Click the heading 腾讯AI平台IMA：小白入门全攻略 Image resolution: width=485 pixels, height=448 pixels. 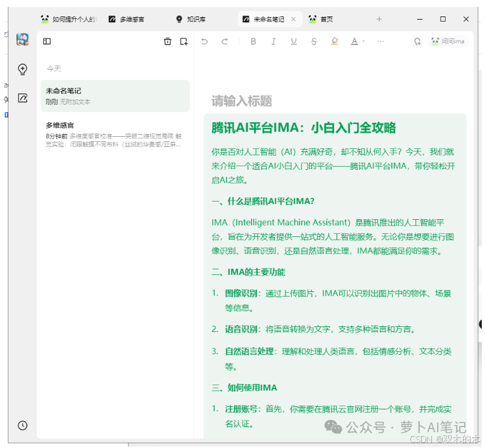pyautogui.click(x=303, y=127)
